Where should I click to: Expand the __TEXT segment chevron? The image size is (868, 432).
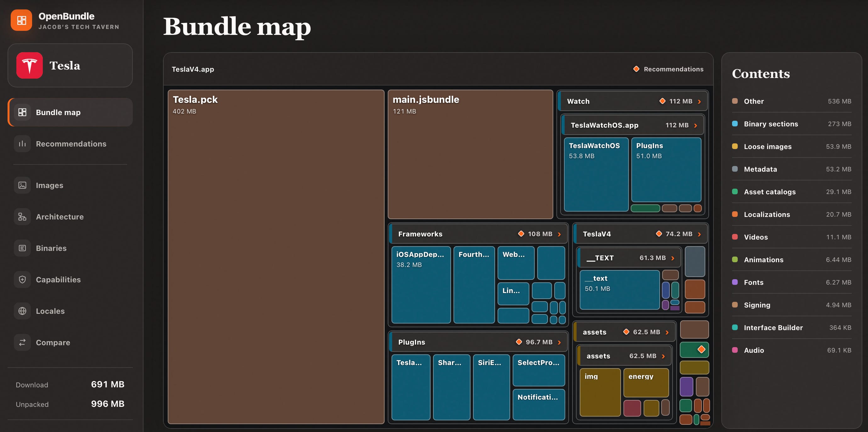point(673,258)
